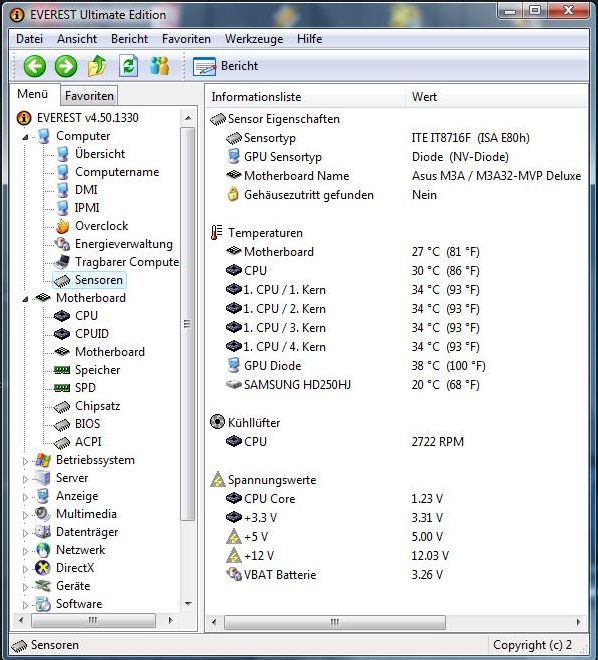Click the SAMSUNG HD250HJ hard drive icon
Screen dimensions: 598x660
click(x=234, y=384)
